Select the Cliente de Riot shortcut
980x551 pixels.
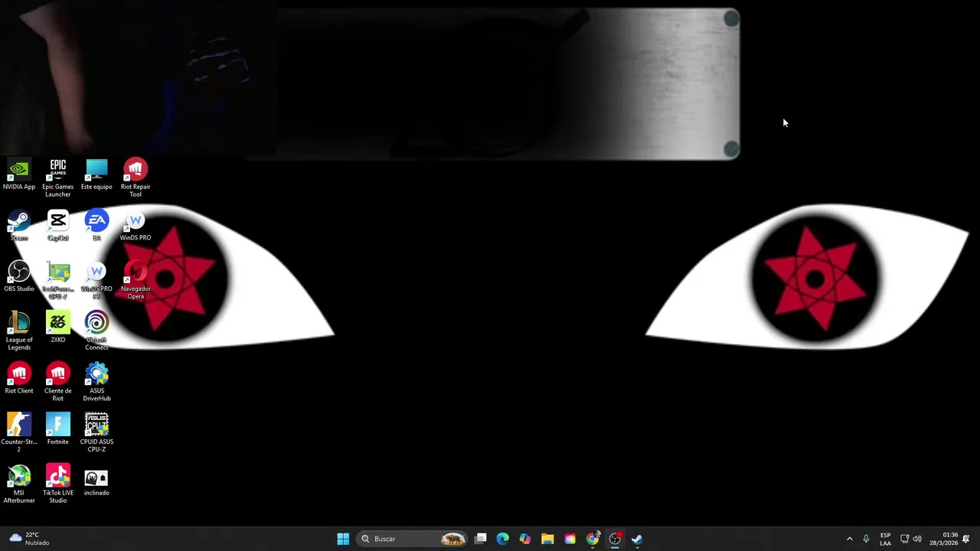(x=57, y=383)
